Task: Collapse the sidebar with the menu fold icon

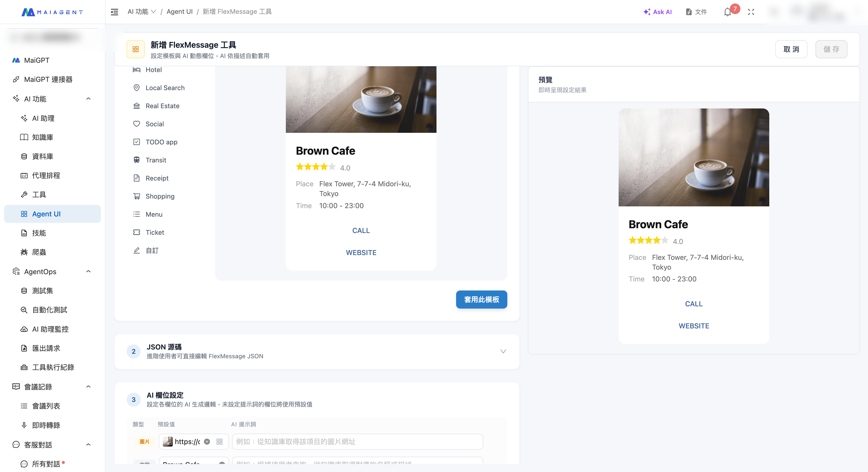Action: [x=115, y=12]
